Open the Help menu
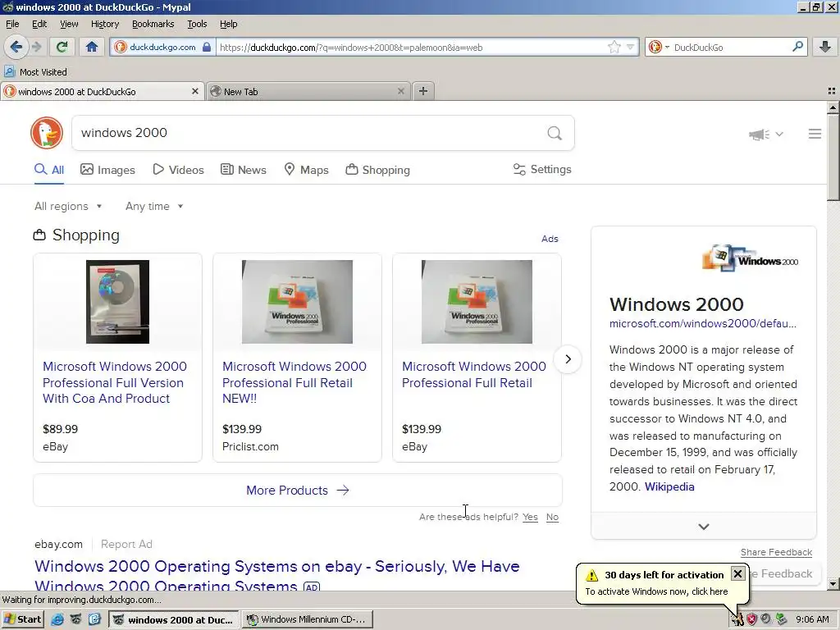 pos(229,24)
